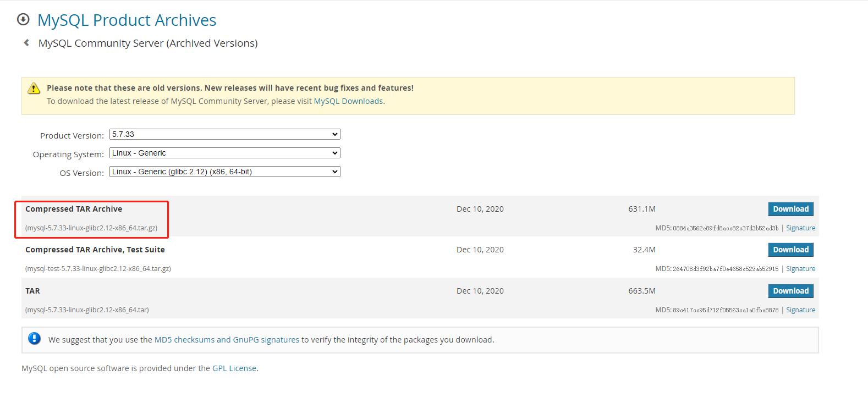Click the MySQL Product Archives heading
Image resolution: width=868 pixels, height=414 pixels.
pos(127,20)
